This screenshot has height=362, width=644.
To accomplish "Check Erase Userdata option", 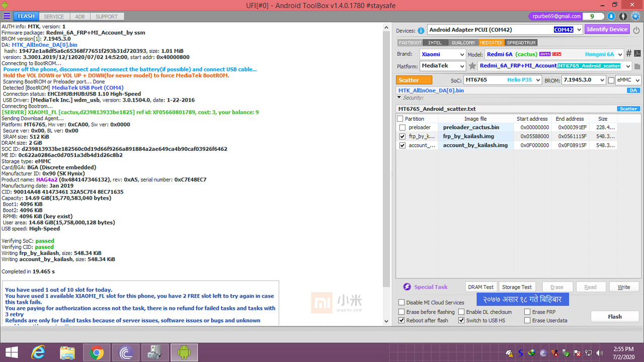I will (527, 321).
